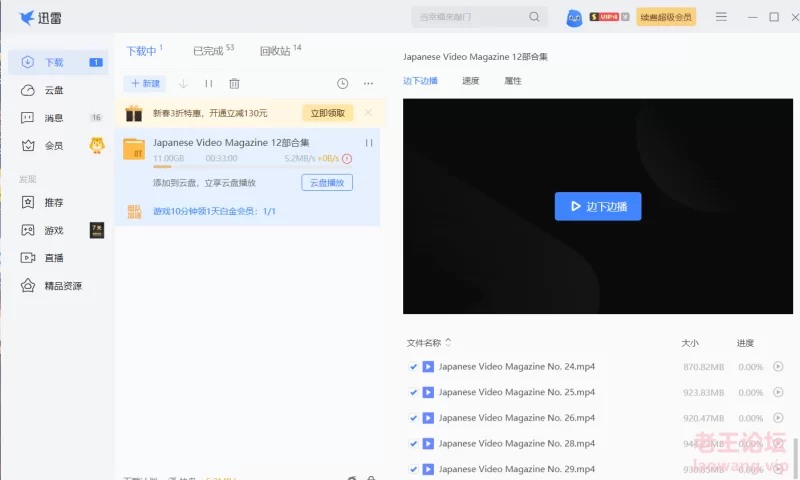Click the red speed-up icon next to +0B/s
Image resolution: width=800 pixels, height=480 pixels.
[x=347, y=159]
